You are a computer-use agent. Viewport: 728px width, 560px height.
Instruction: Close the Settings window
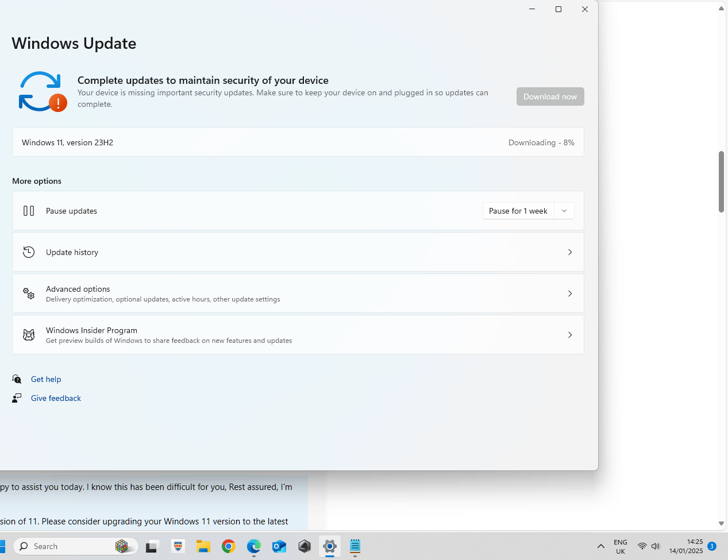point(585,9)
